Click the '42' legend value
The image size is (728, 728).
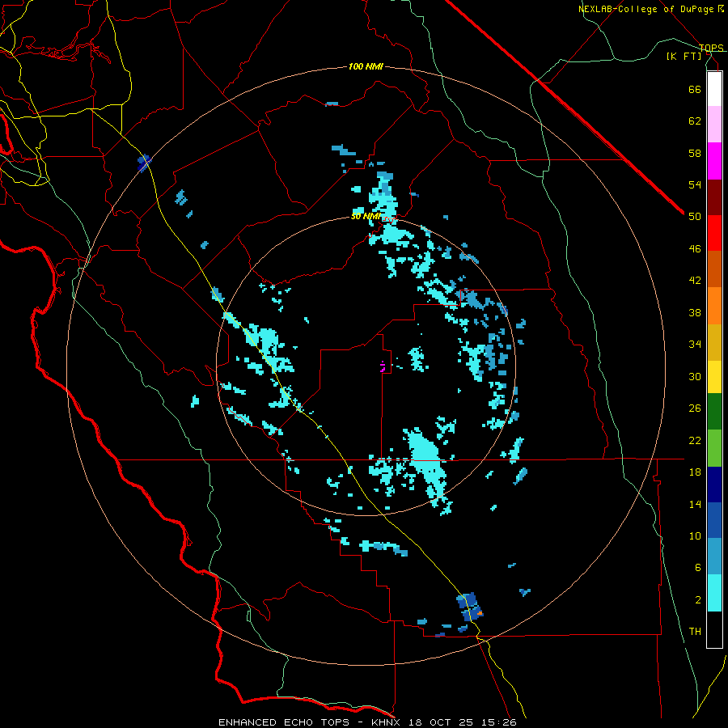(x=695, y=281)
